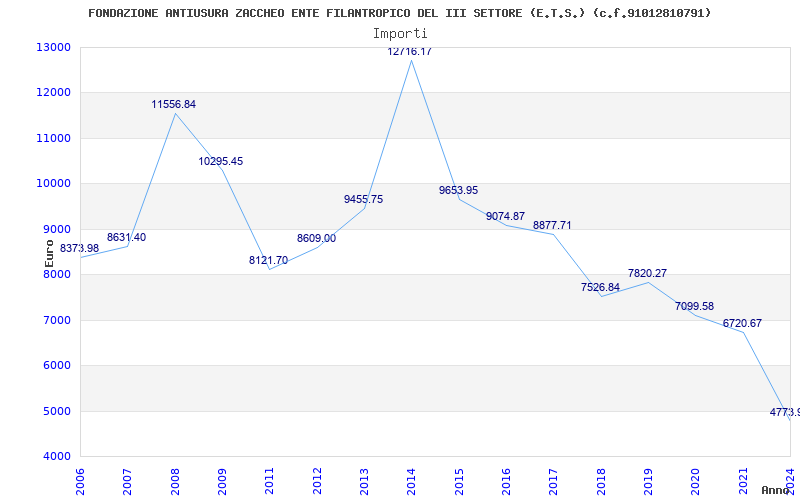Image resolution: width=800 pixels, height=500 pixels.
Task: Click the x-axis year 2017
Action: point(554,481)
